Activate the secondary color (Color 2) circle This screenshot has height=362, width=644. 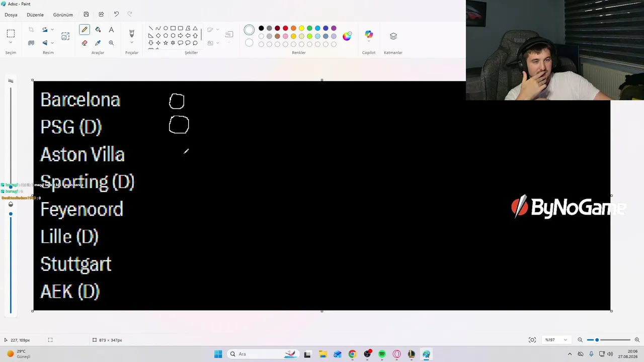point(249,43)
